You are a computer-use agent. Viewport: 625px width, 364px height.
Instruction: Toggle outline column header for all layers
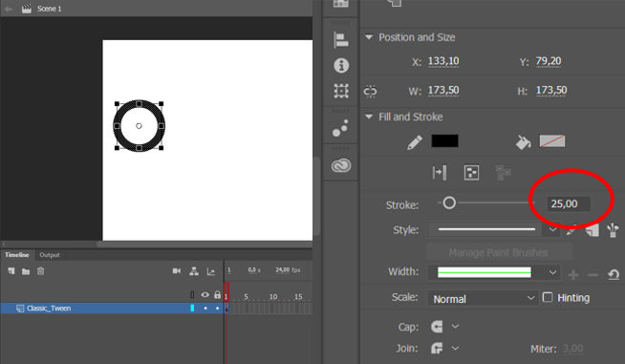(x=192, y=295)
